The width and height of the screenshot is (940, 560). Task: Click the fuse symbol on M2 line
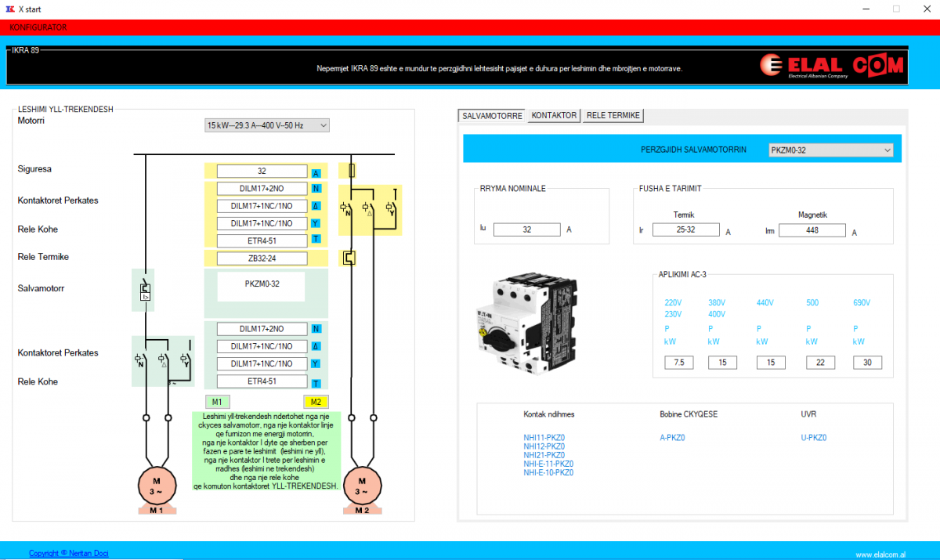(x=352, y=171)
